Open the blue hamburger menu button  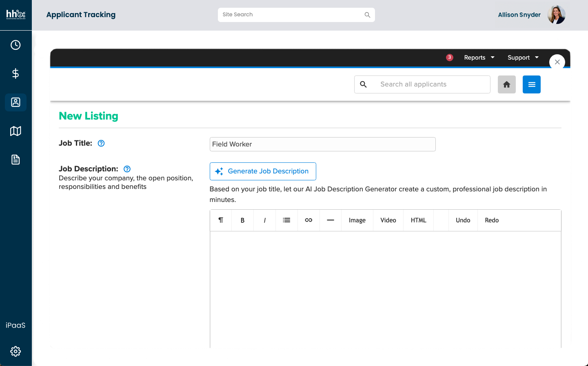tap(531, 84)
